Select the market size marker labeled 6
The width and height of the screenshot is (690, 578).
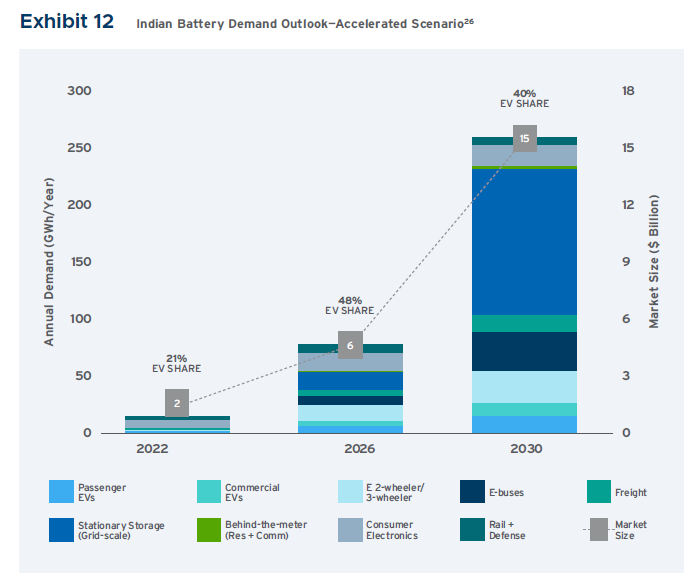click(x=350, y=345)
